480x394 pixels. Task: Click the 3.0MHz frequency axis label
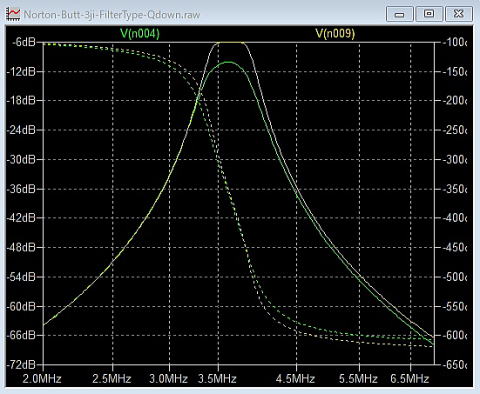click(x=168, y=379)
